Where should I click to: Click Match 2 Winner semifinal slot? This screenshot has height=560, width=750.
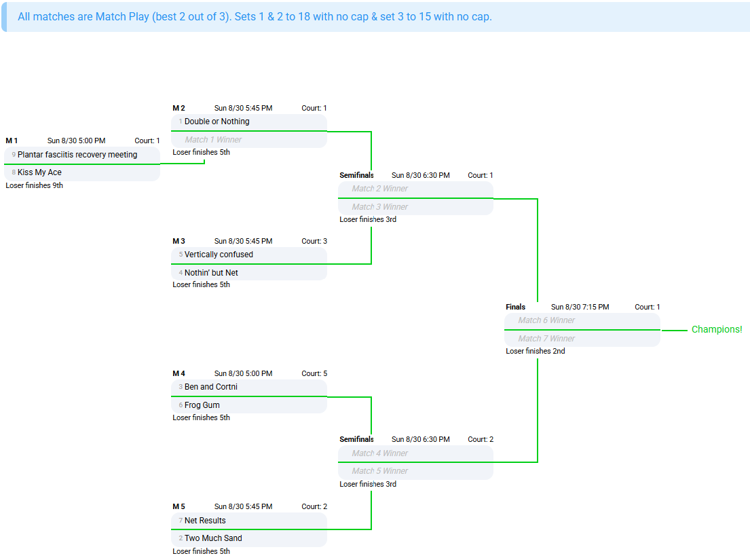[x=415, y=189]
